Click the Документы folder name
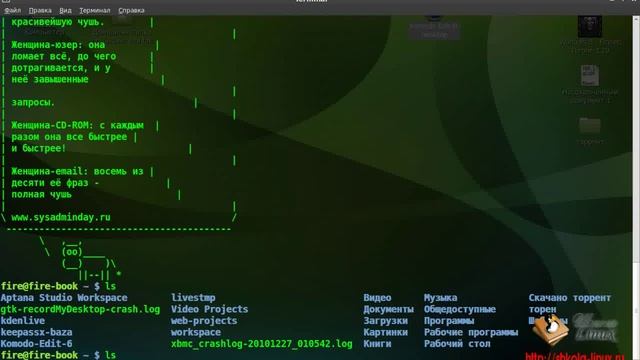The image size is (640, 360). [x=389, y=309]
